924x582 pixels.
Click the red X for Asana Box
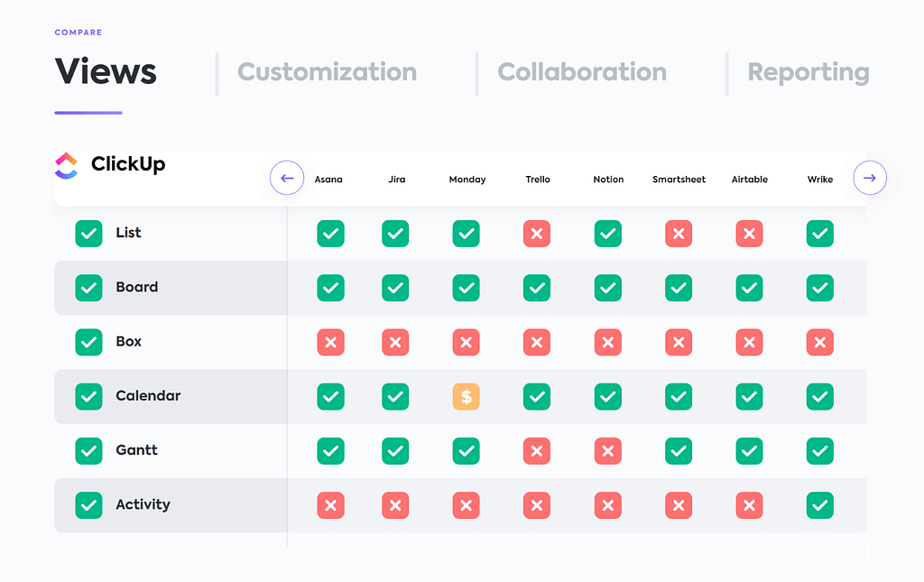coord(330,342)
